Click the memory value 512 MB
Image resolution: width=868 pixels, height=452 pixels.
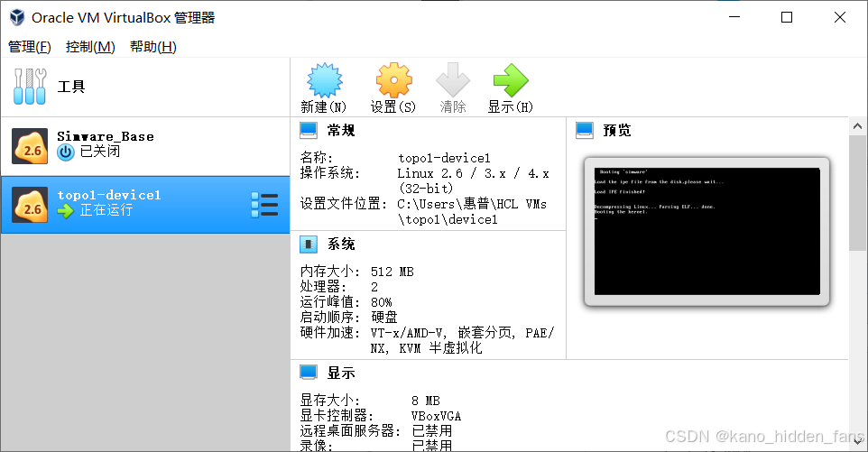click(392, 272)
